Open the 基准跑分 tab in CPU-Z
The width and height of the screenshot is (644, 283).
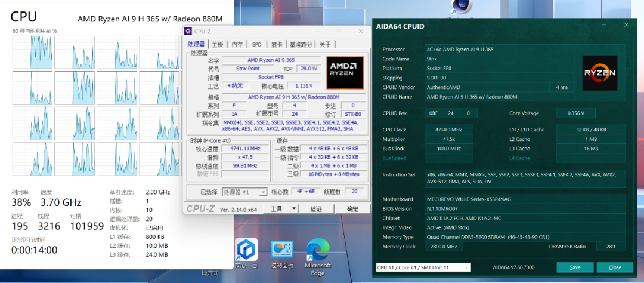pyautogui.click(x=301, y=45)
